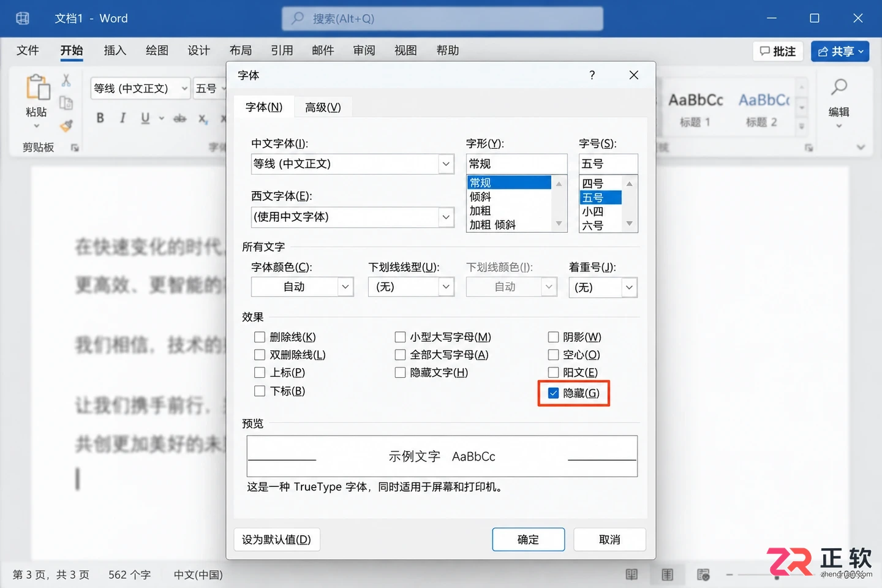This screenshot has width=882, height=588.
Task: Check the 阴影(W) shadow option
Action: (553, 337)
